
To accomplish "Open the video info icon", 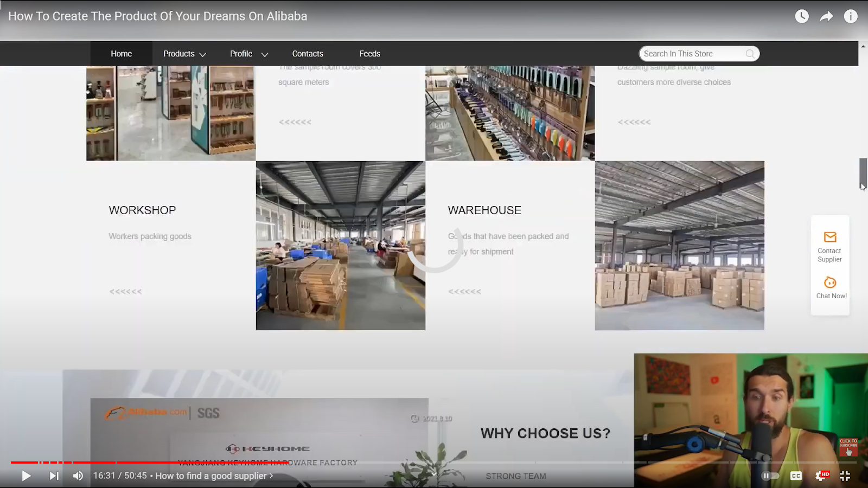I will 851,16.
